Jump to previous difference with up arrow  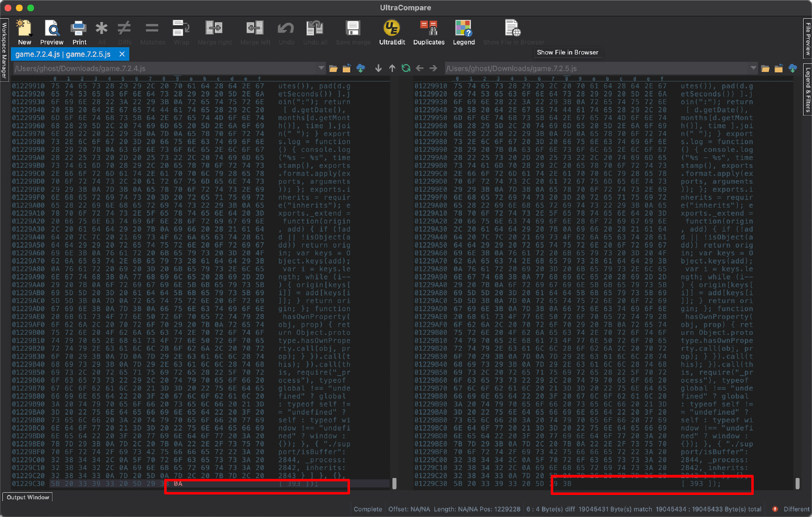[392, 68]
